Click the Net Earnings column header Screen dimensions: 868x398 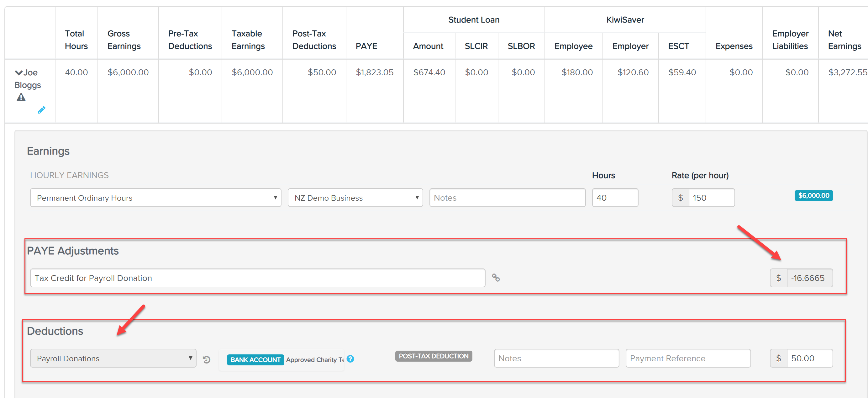(844, 40)
